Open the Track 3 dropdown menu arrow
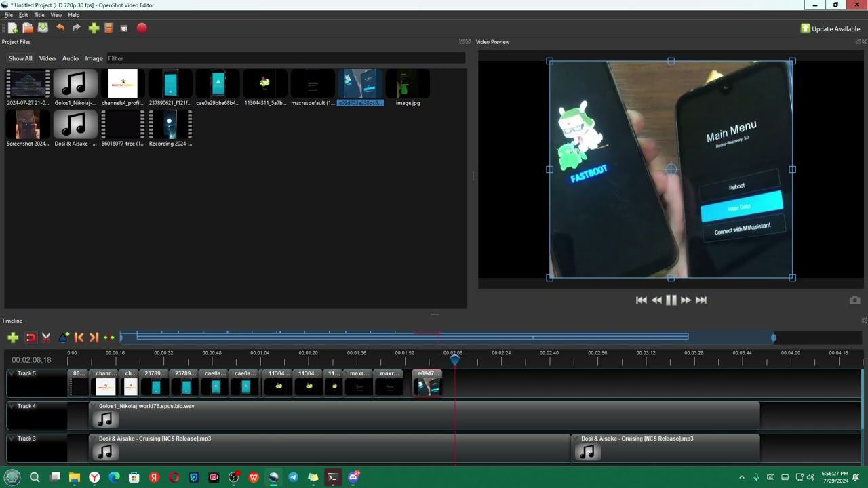The width and height of the screenshot is (868, 488). (12, 439)
